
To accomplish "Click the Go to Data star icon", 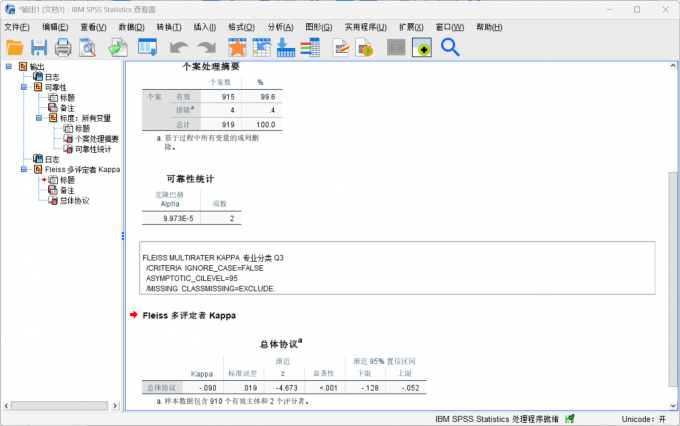I will [237, 47].
